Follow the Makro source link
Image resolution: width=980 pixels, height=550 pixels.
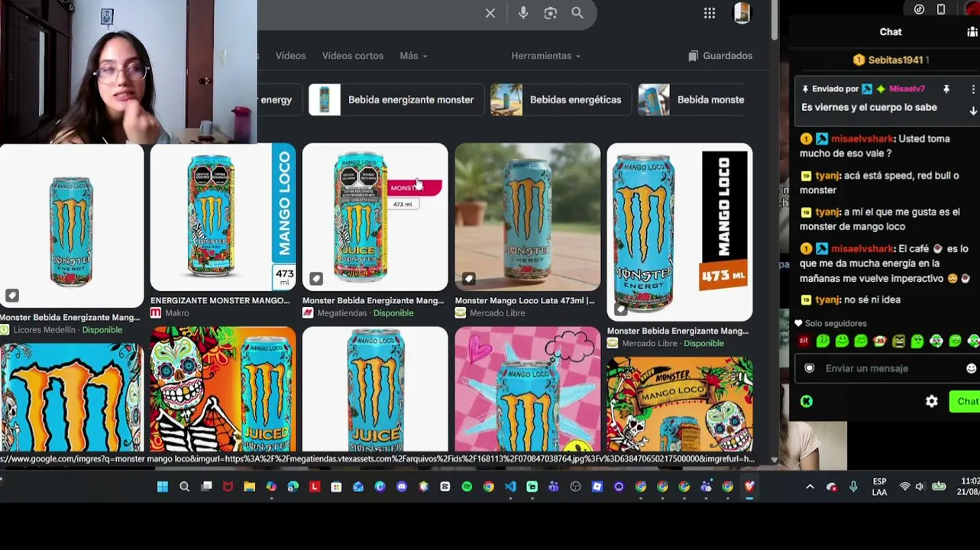pos(170,313)
